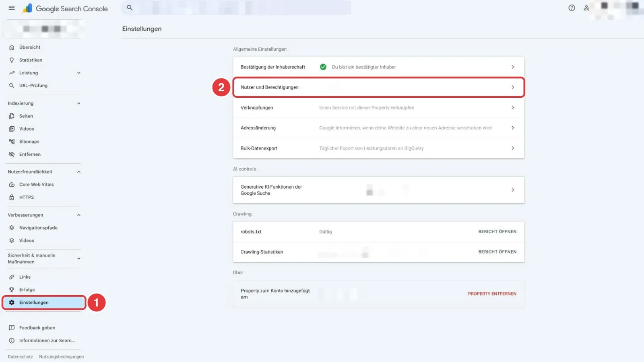644x362 pixels.
Task: Click the Sitemaps icon in sidebar
Action: point(12,142)
